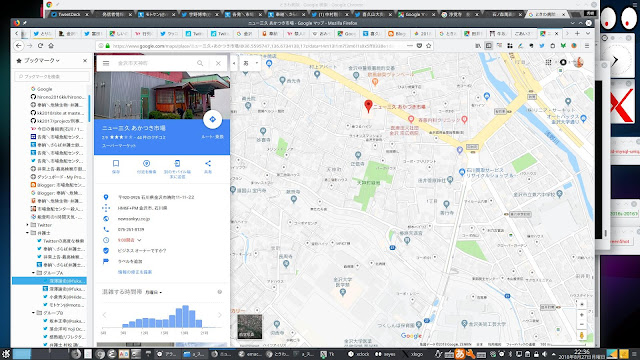The width and height of the screenshot is (640, 360).
Task: Open the Google apps grid icon
Action: 548,62
